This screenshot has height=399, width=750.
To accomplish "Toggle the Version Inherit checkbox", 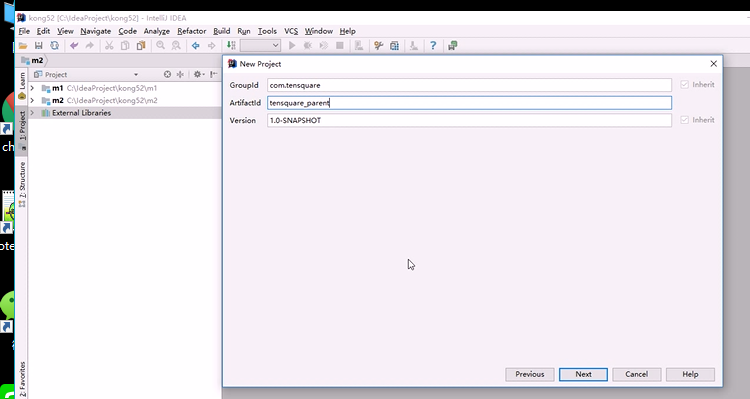I will [x=684, y=120].
